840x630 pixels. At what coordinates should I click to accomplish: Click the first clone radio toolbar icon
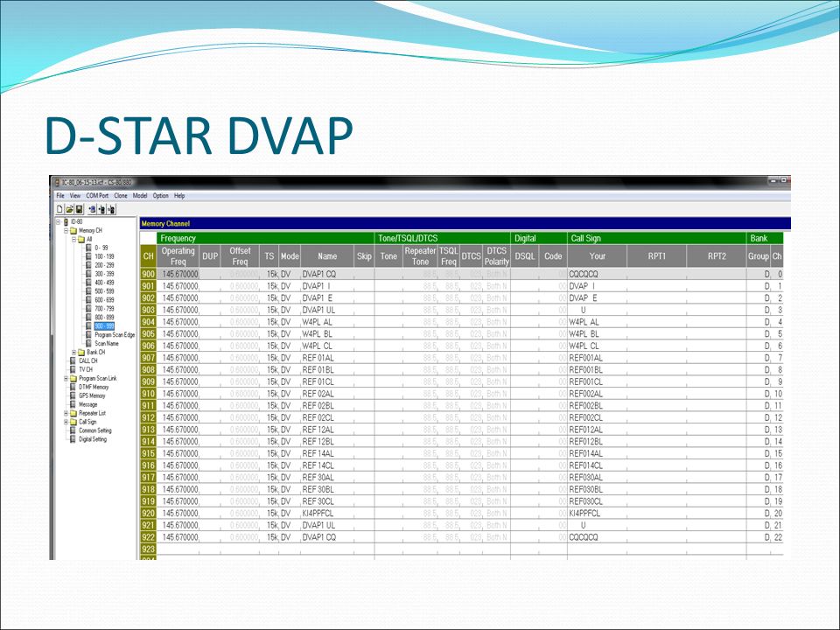point(92,209)
